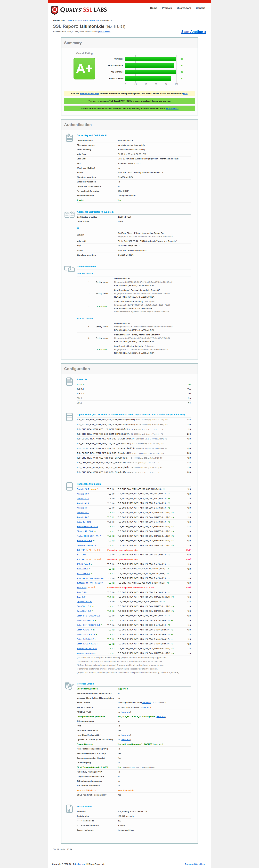Click the Handshake Simulation section icon

(69, 486)
